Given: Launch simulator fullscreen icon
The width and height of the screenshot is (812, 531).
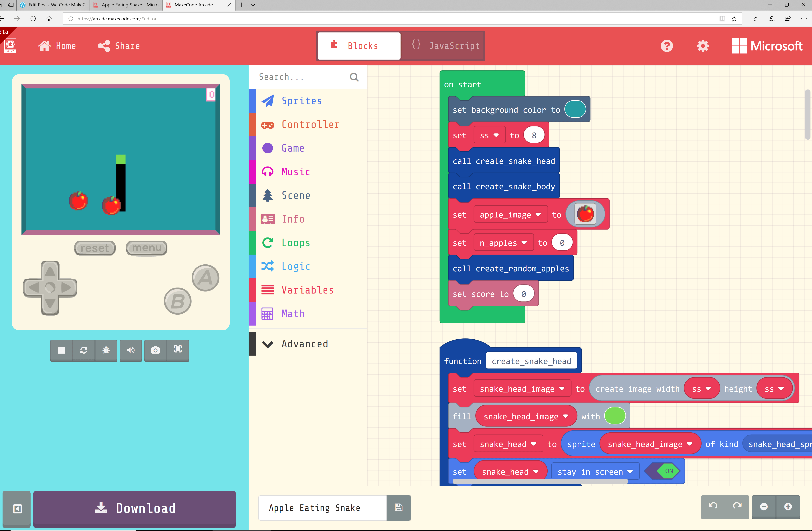Looking at the screenshot, I should coord(178,350).
